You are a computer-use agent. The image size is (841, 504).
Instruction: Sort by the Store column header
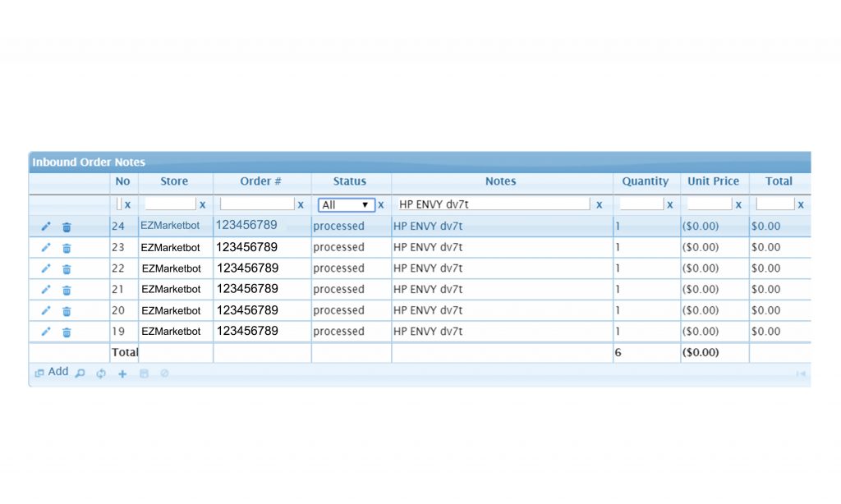tap(175, 181)
